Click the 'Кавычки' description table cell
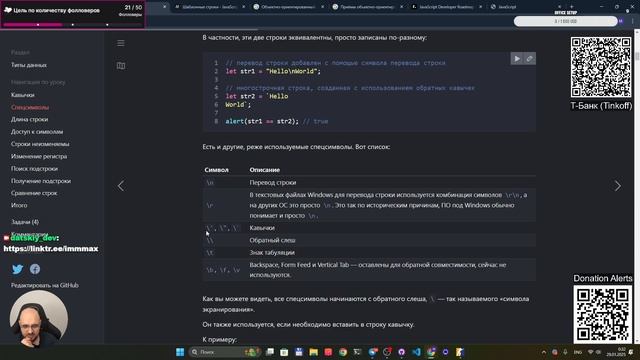 [262, 228]
